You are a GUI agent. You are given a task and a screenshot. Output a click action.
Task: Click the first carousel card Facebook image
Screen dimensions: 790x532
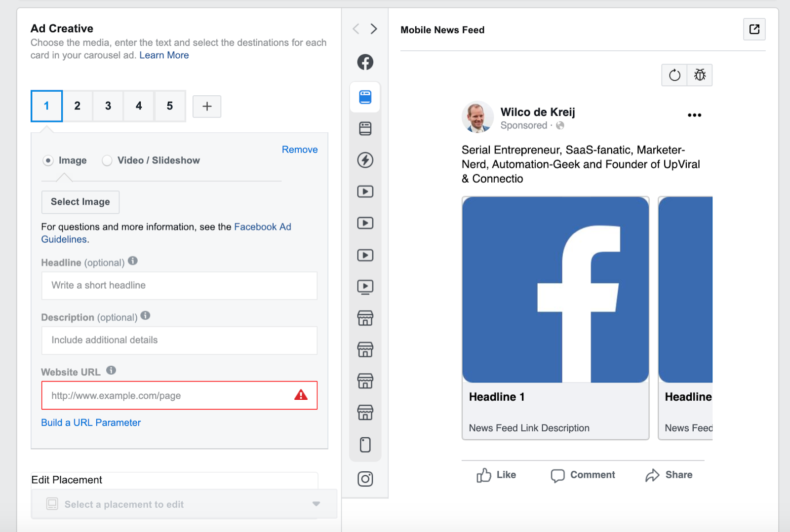coord(555,290)
